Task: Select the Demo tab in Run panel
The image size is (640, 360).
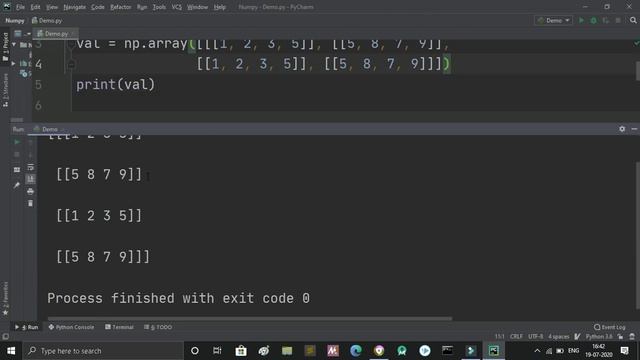Action: 48,129
